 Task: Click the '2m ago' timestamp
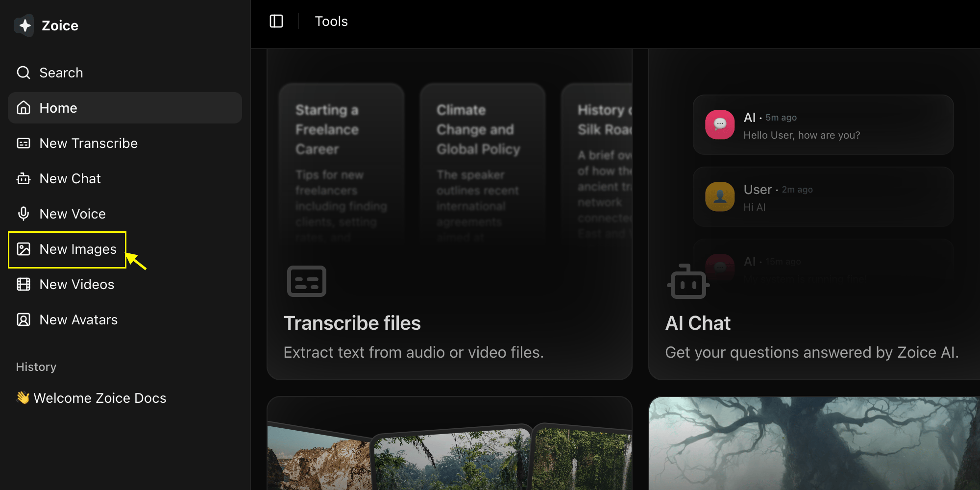click(797, 190)
